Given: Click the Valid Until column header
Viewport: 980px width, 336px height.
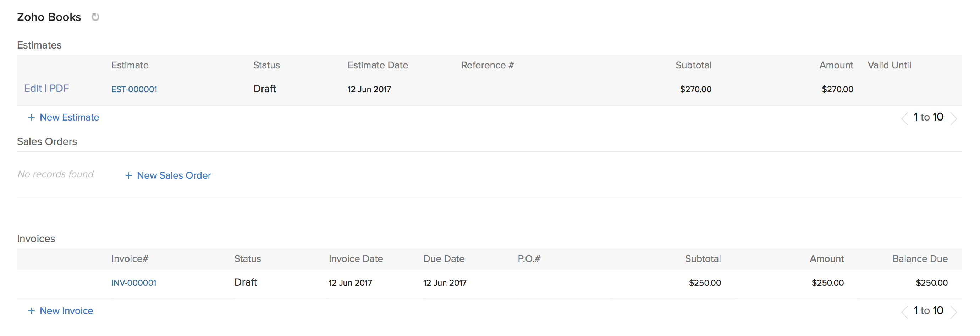Looking at the screenshot, I should click(x=889, y=65).
